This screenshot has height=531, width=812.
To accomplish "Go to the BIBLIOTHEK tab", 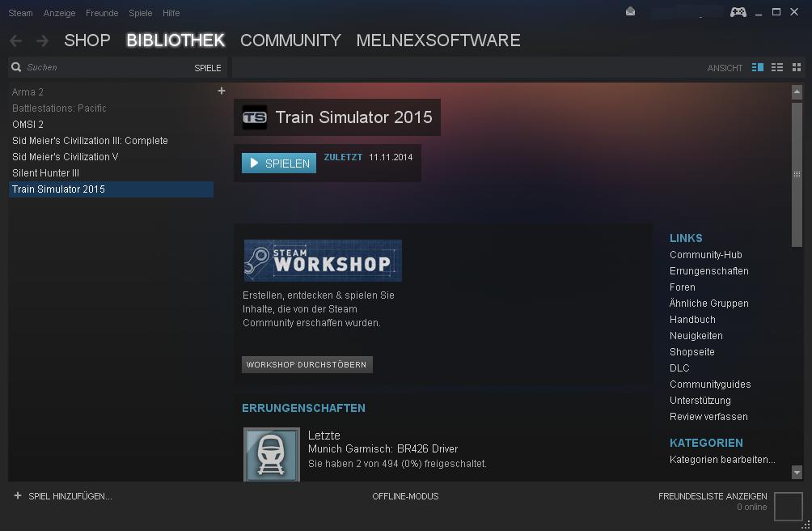I will (x=176, y=40).
